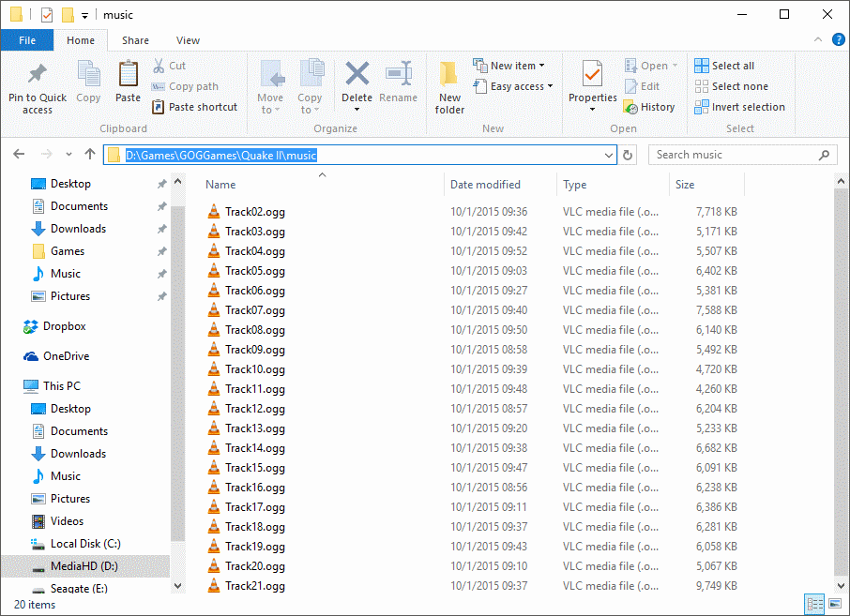Open recent locations dropdown arrow

[68, 155]
